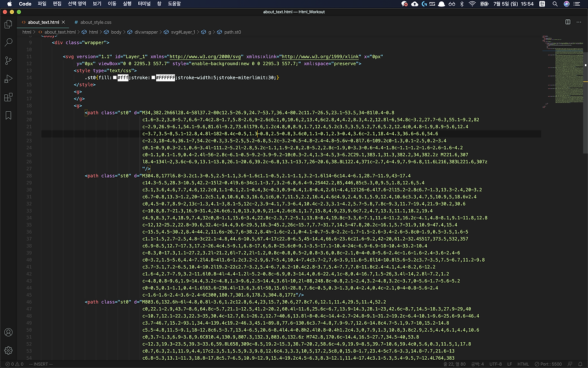This screenshot has width=588, height=368.
Task: Expand the body breadcrumb segment
Action: pos(113,32)
